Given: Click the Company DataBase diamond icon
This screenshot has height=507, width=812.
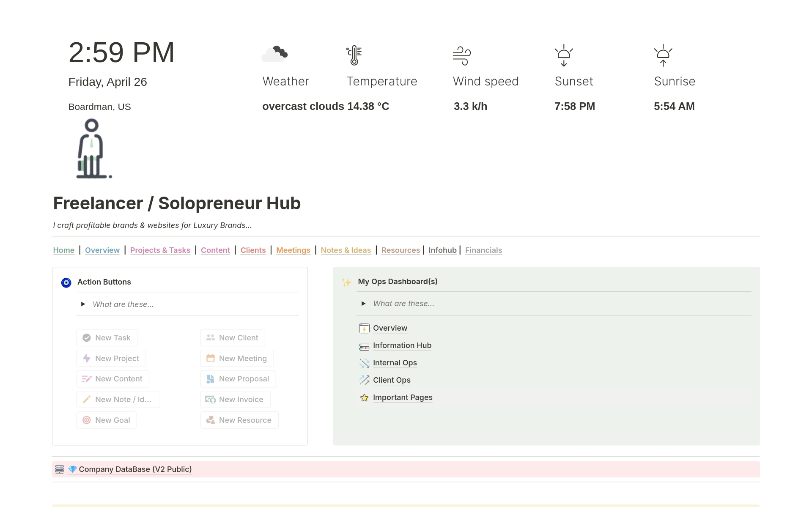Looking at the screenshot, I should 72,469.
